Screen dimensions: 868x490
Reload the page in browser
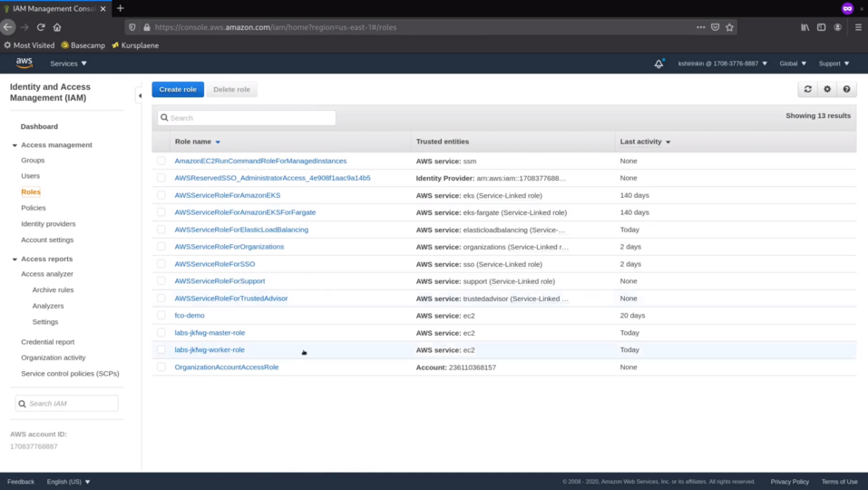click(41, 27)
